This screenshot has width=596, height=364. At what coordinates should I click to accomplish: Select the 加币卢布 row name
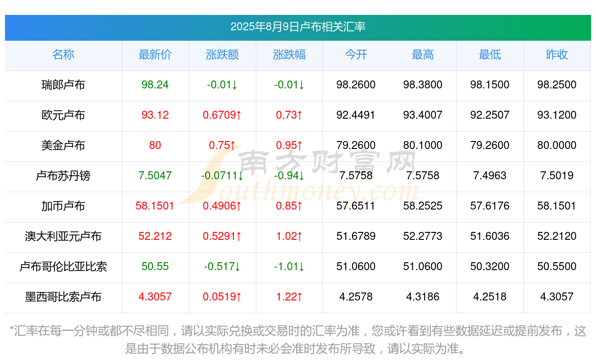pos(64,206)
